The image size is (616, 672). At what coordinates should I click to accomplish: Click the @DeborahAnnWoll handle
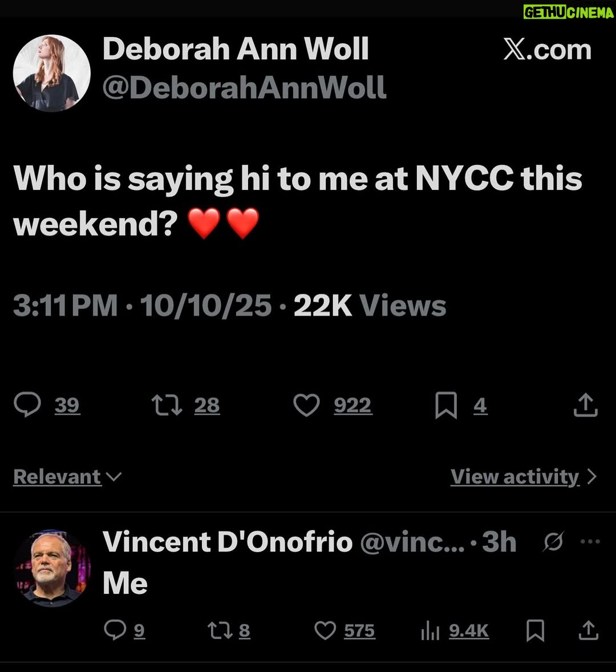[244, 87]
